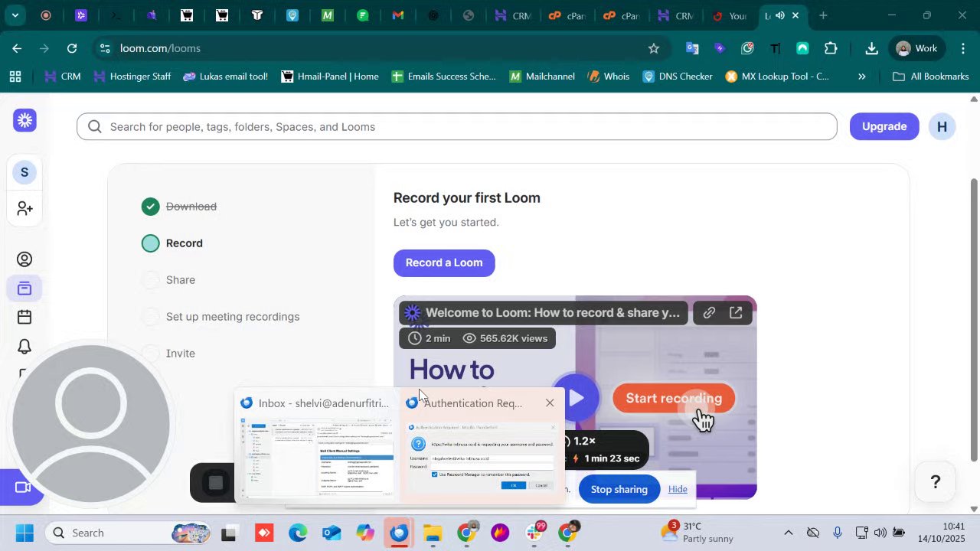The height and width of the screenshot is (551, 980).
Task: Reload the loom.com page
Action: pyautogui.click(x=72, y=48)
